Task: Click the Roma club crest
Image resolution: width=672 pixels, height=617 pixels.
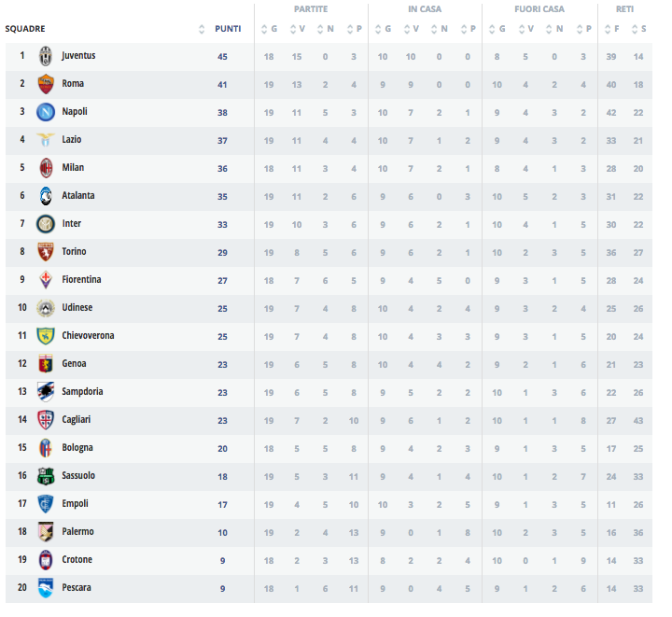Action: pos(45,84)
